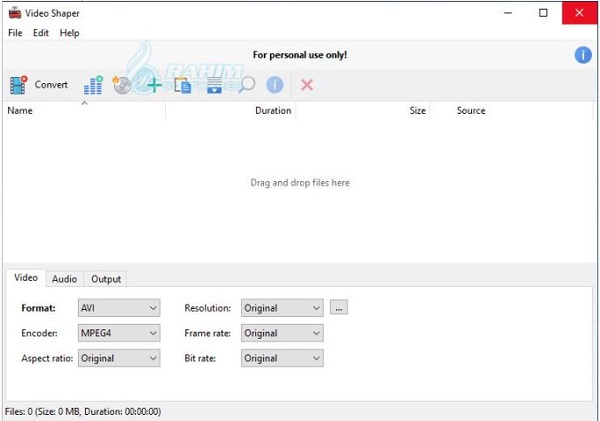Click the toolbar info icon
The height and width of the screenshot is (421, 600).
click(x=275, y=85)
